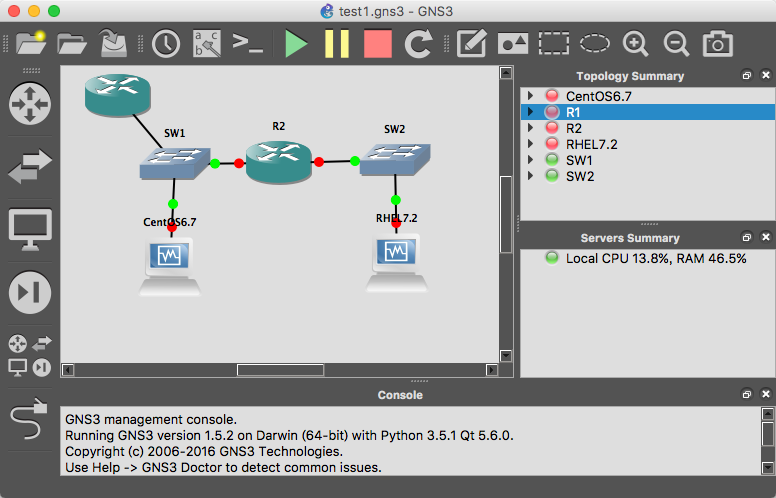Image resolution: width=776 pixels, height=498 pixels.
Task: Select the Draw an ellipse tool
Action: pyautogui.click(x=594, y=43)
